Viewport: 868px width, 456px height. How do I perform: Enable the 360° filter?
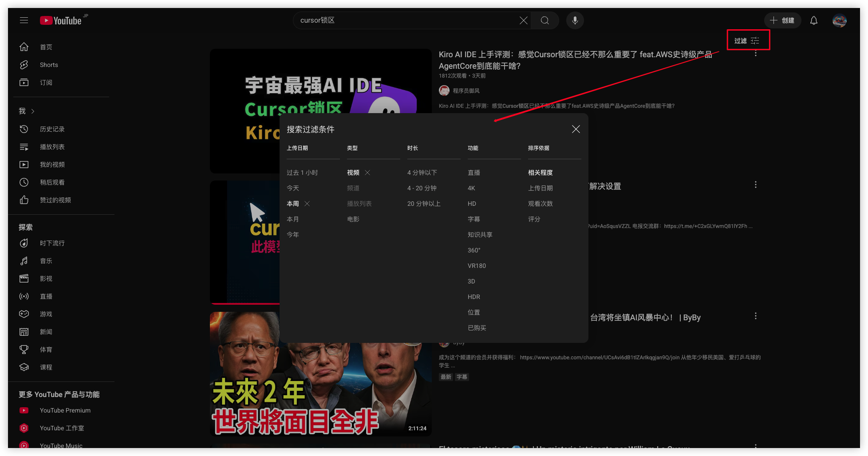coord(474,250)
